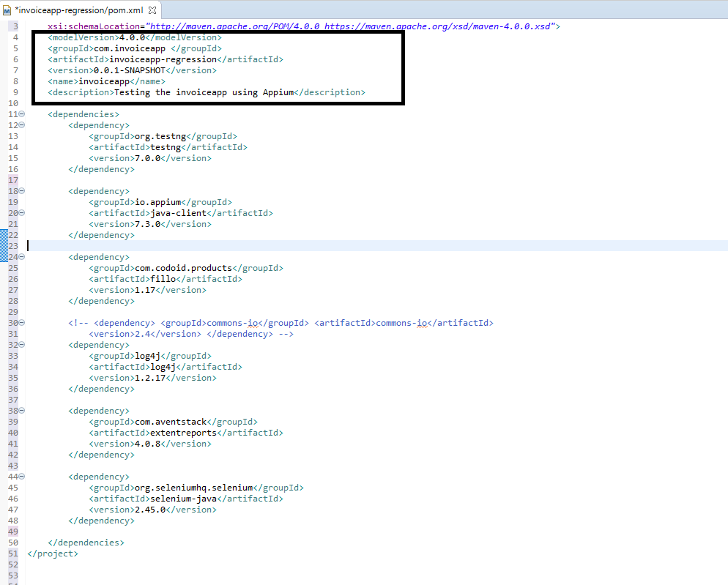Image resolution: width=728 pixels, height=585 pixels.
Task: Click groupId value com.aventstack
Action: 171,422
